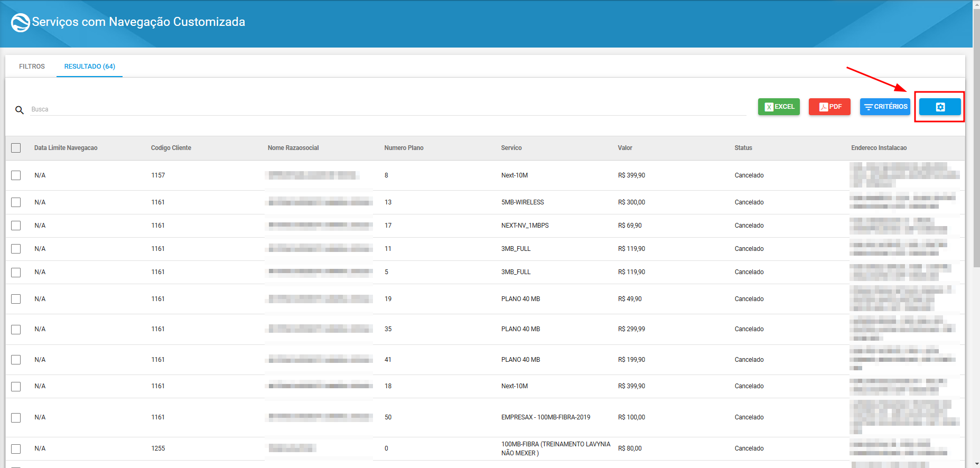Click the R$ 300,00 value cell
Image resolution: width=980 pixels, height=468 pixels.
(631, 202)
